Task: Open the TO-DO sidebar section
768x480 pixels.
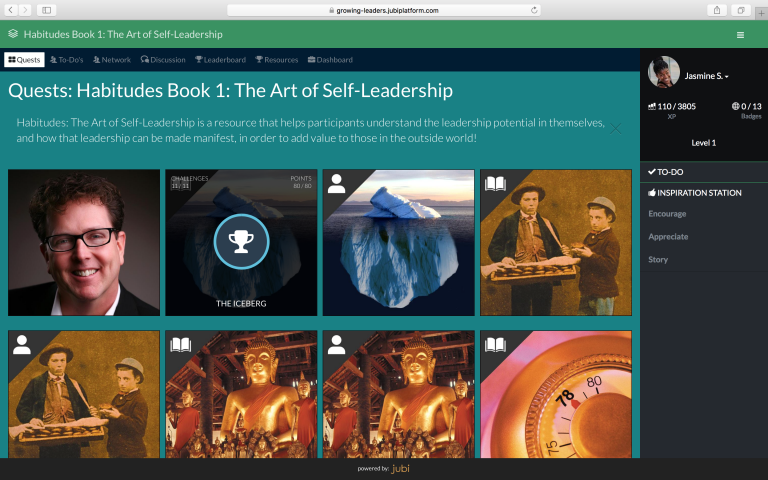Action: (x=704, y=172)
